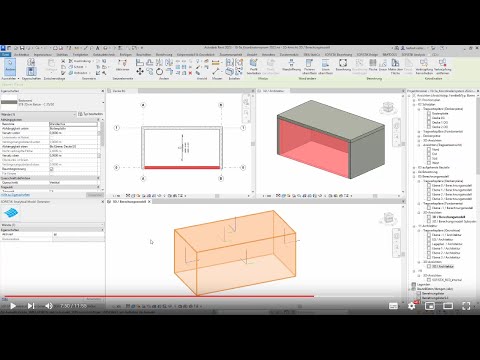Enter fullscreen mode
Image resolution: width=480 pixels, height=360 pixels.
[x=466, y=306]
